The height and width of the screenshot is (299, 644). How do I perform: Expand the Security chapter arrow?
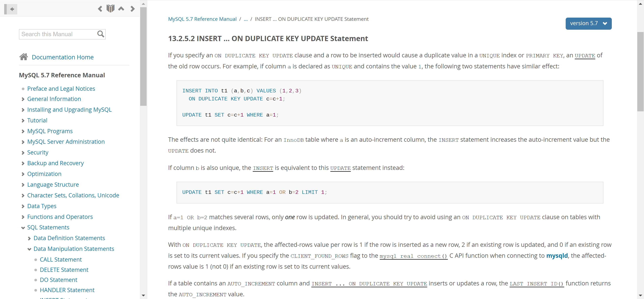(23, 153)
